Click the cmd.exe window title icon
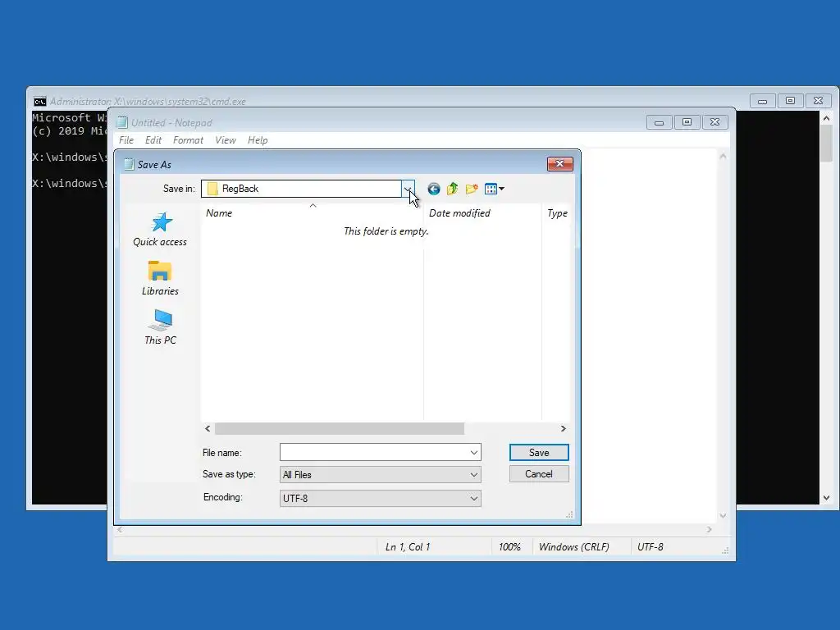Viewport: 840px width, 630px height. 39,101
